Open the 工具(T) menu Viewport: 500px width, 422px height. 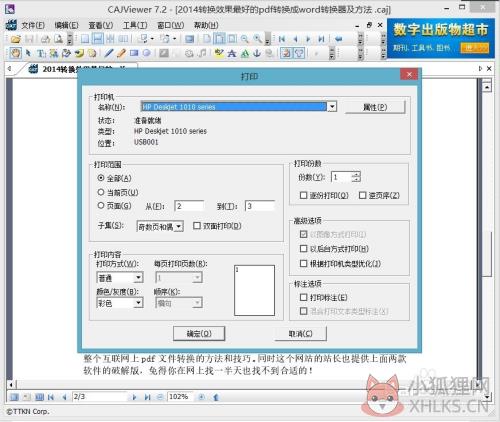coord(135,25)
